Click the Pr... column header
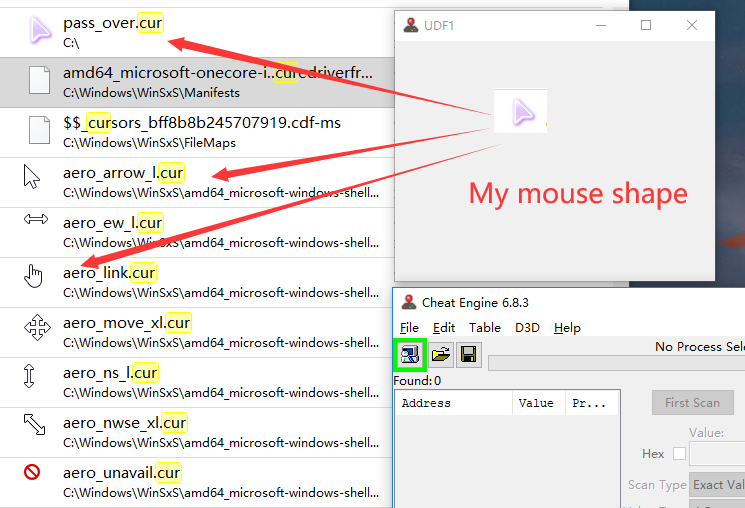The width and height of the screenshot is (745, 508). (x=592, y=403)
